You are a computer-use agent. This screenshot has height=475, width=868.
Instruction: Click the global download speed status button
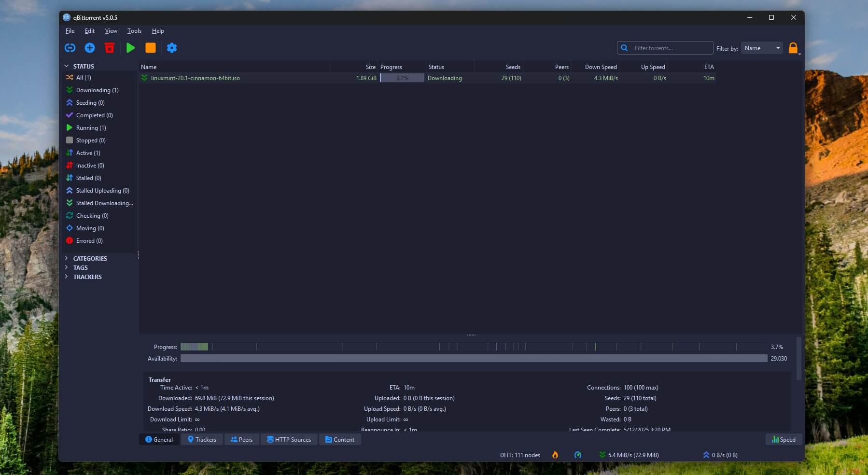point(629,455)
